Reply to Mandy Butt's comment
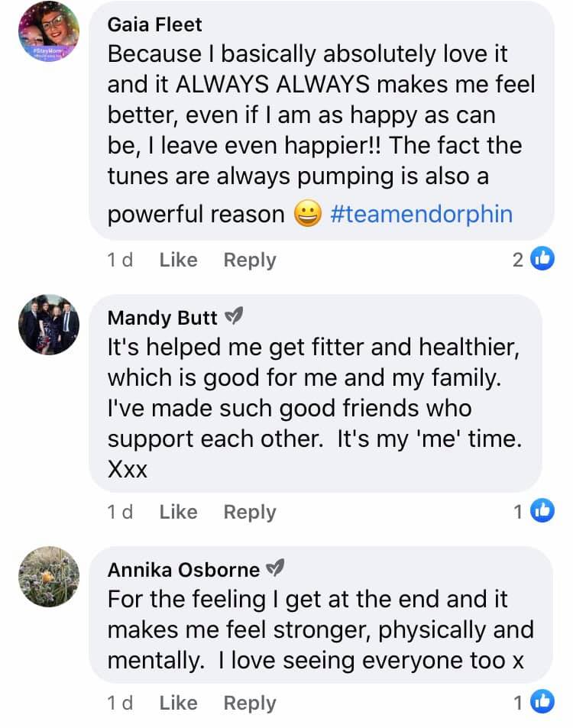The height and width of the screenshot is (728, 573). pos(249,512)
